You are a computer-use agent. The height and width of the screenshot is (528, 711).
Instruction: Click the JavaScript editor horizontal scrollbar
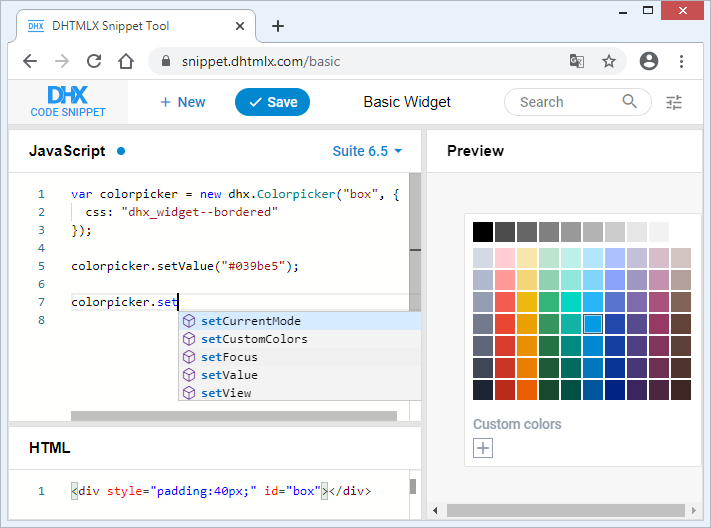[x=234, y=416]
